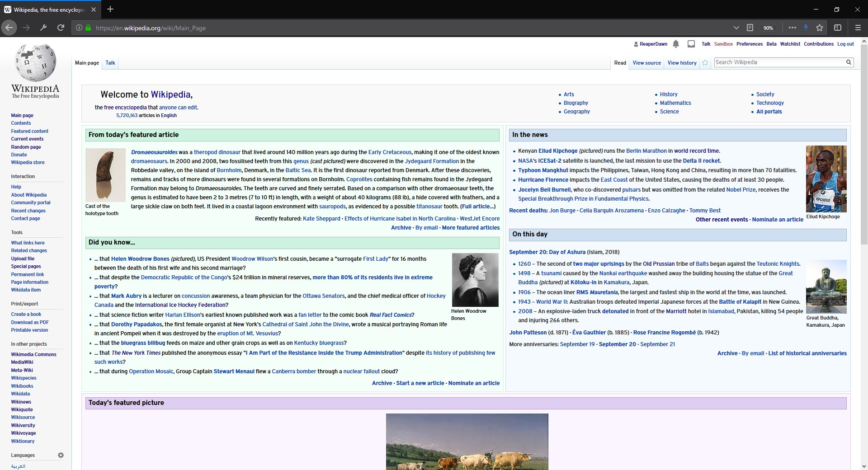The image size is (868, 470).
Task: Open the browser hamburger menu
Action: (x=858, y=28)
